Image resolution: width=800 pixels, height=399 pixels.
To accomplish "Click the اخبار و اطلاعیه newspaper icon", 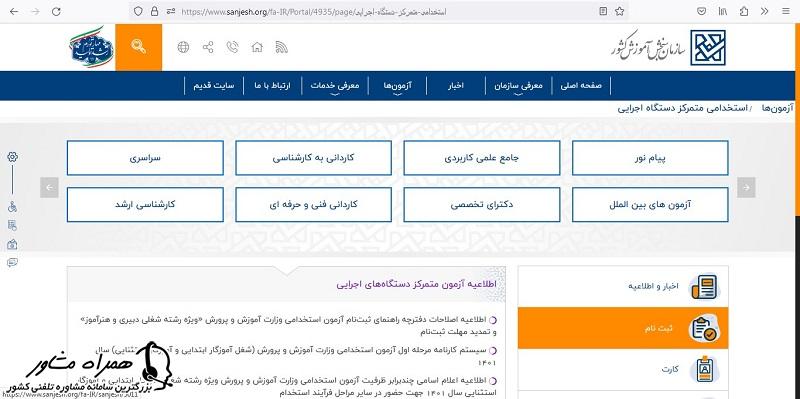I will coord(705,287).
